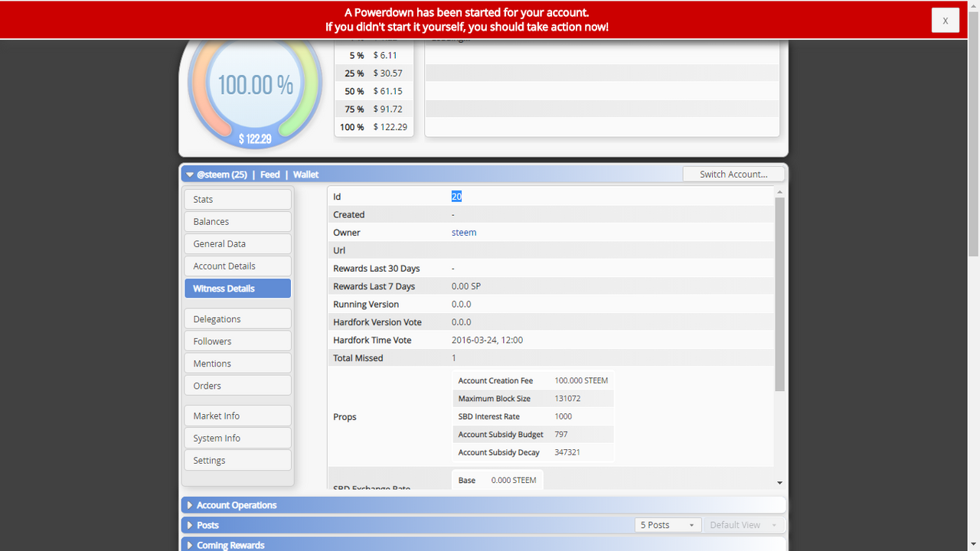The image size is (980, 551).
Task: Click the witness details scrollbar thumb
Action: tap(779, 295)
